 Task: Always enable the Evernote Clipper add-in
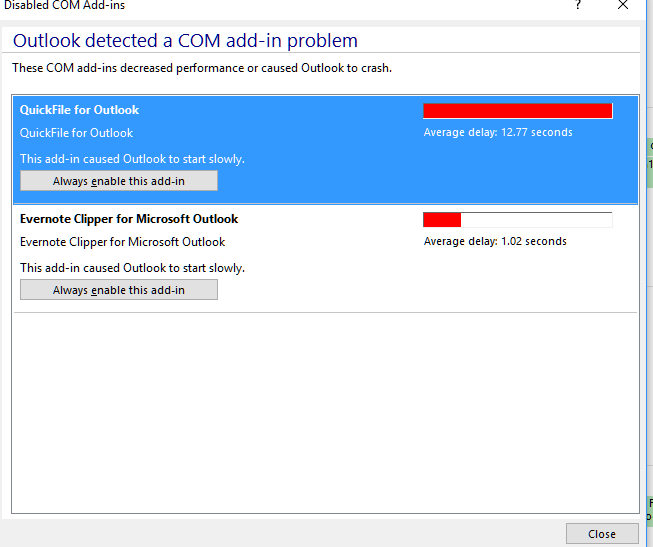point(119,290)
